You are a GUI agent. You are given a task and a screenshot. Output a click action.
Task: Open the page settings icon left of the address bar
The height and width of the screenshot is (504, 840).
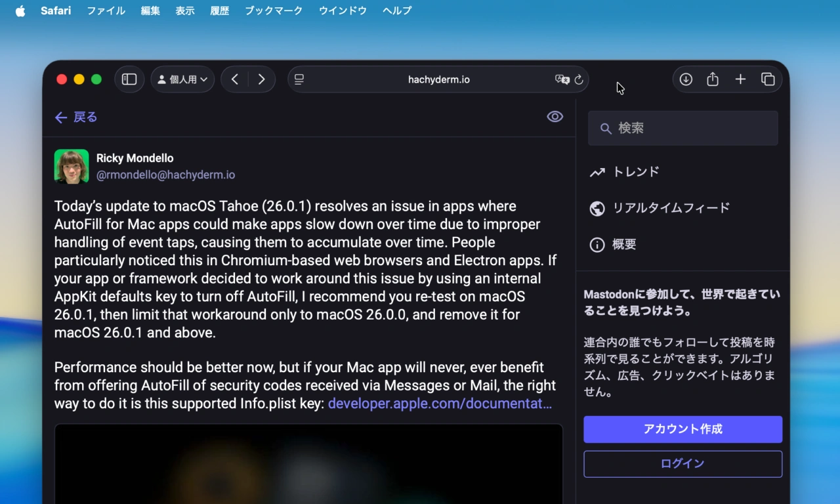[x=299, y=79]
